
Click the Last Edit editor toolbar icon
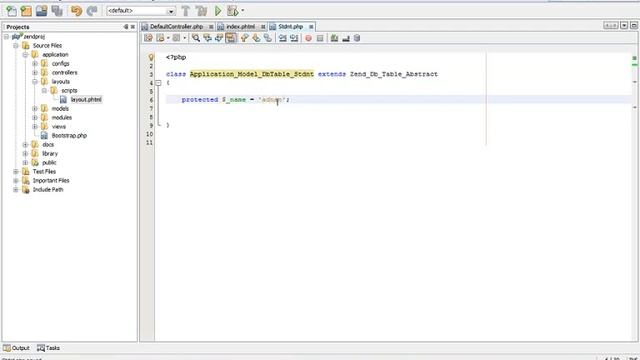pyautogui.click(x=148, y=38)
